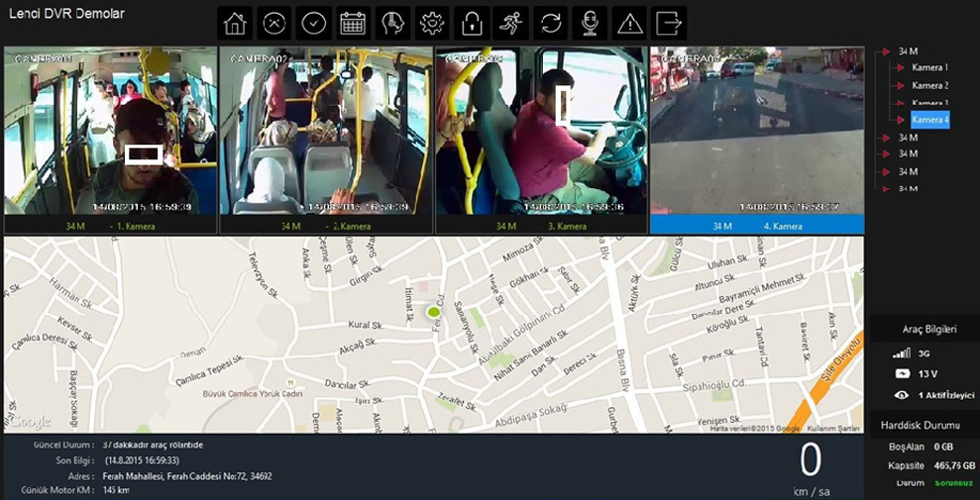Open the warning triangle alerts icon
980x500 pixels.
pos(630,23)
